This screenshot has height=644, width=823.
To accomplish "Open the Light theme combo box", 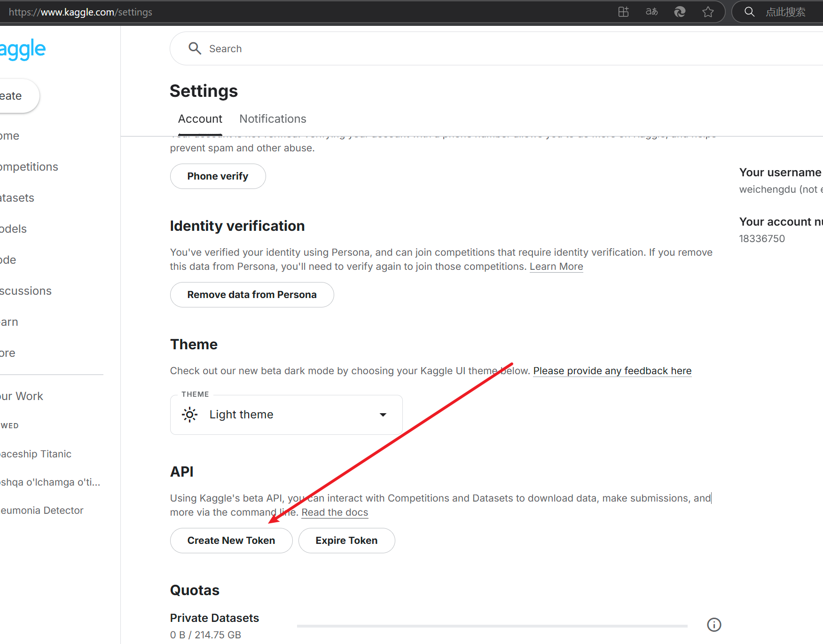I will (x=286, y=415).
